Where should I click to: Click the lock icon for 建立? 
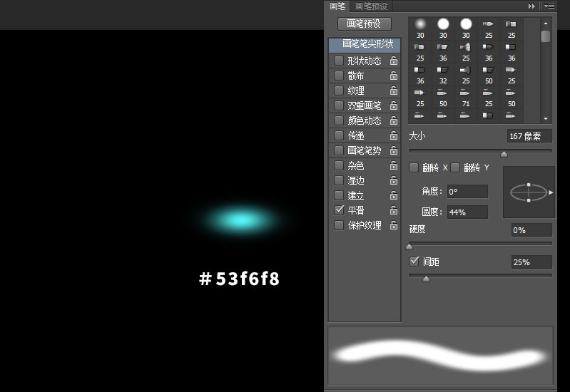[394, 195]
